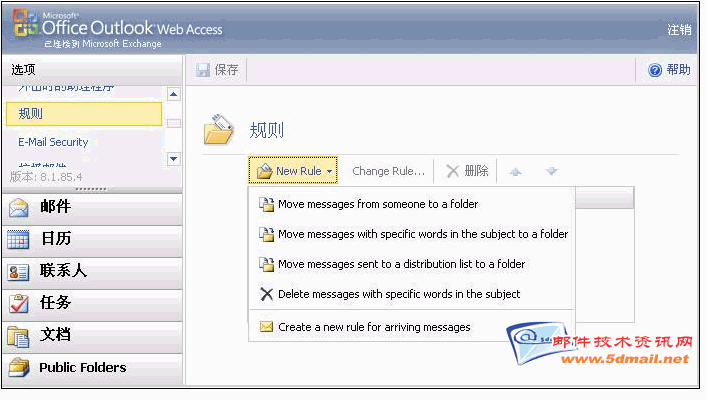
Task: Click the 注销 log off link
Action: (x=679, y=30)
